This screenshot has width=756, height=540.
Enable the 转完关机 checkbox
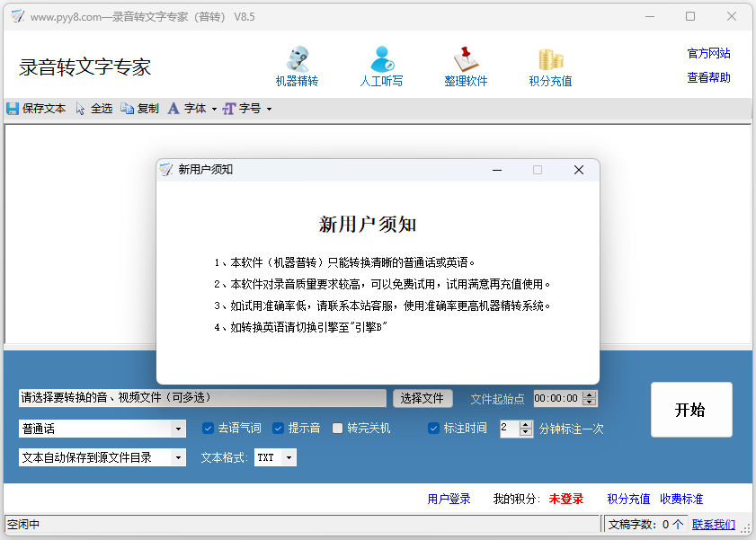click(x=337, y=429)
